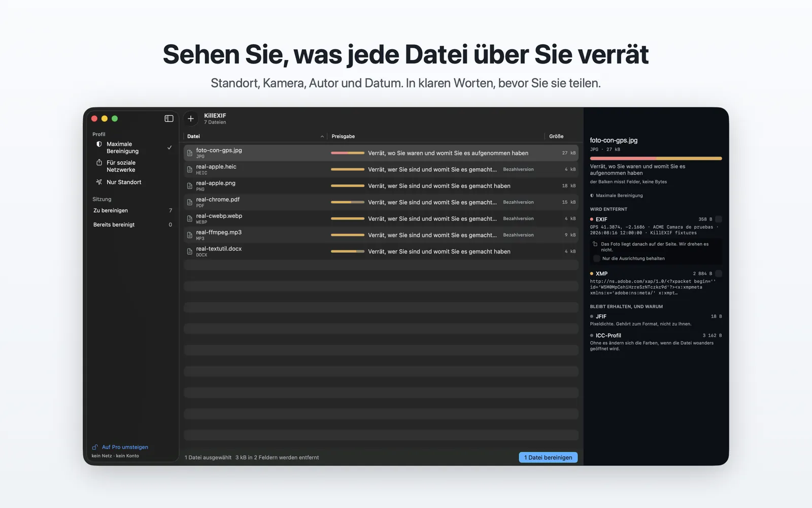Click the file icon of real-textutil.docx
This screenshot has height=508, width=812.
tap(190, 251)
